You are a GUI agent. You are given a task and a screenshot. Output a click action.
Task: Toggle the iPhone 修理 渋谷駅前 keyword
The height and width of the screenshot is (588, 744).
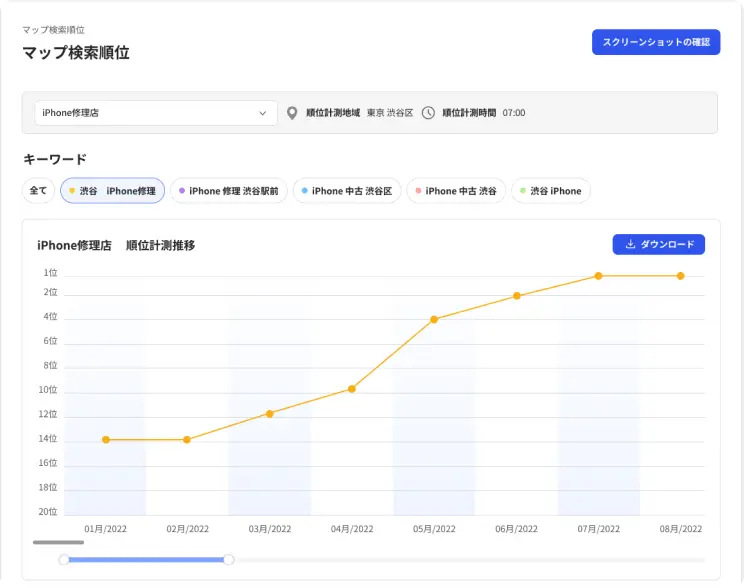[x=229, y=191]
